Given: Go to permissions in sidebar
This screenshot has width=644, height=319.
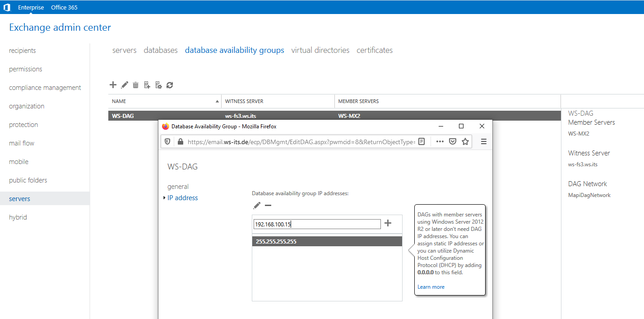Looking at the screenshot, I should coord(26,69).
